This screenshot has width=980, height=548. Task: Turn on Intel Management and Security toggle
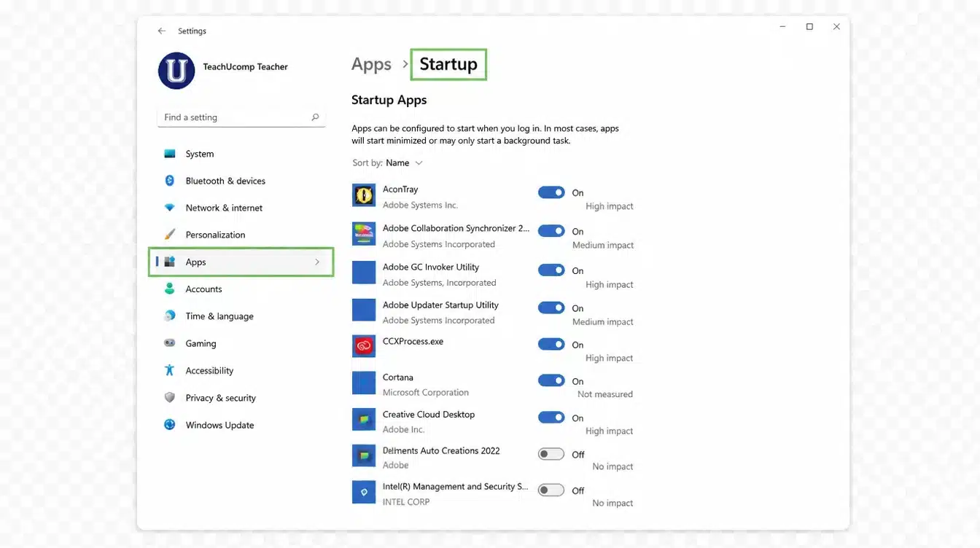pyautogui.click(x=551, y=490)
